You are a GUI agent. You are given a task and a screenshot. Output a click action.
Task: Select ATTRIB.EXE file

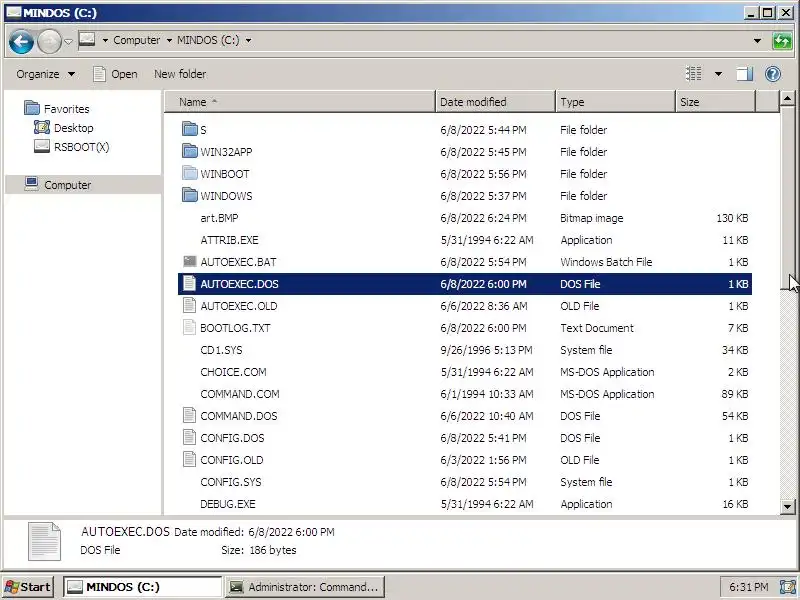(x=229, y=240)
